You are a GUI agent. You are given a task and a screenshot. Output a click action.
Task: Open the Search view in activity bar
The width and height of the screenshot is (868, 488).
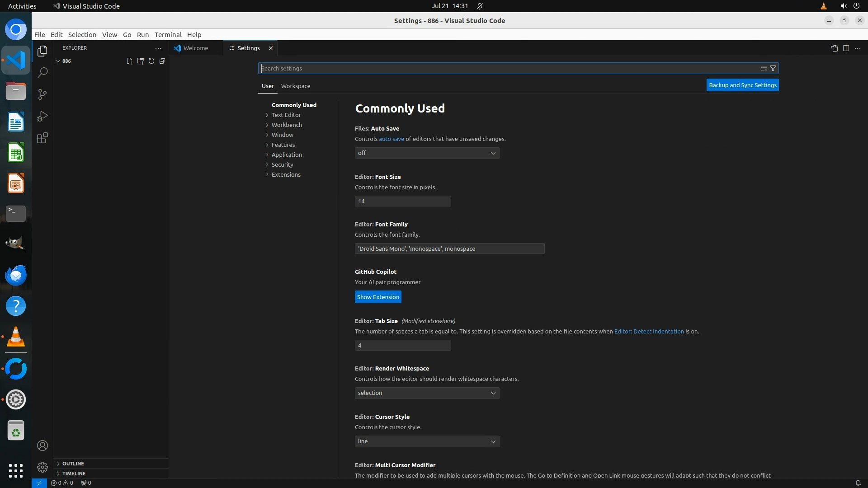(42, 73)
